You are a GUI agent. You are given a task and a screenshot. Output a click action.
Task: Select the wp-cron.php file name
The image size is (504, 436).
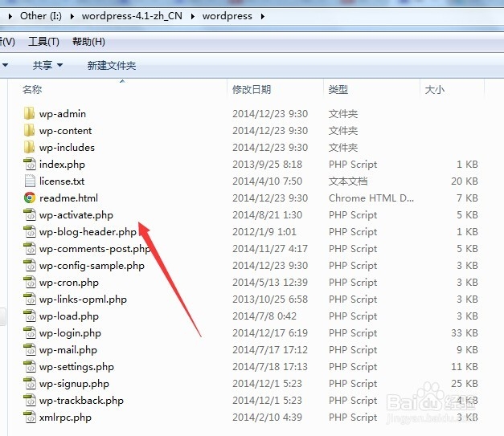69,283
